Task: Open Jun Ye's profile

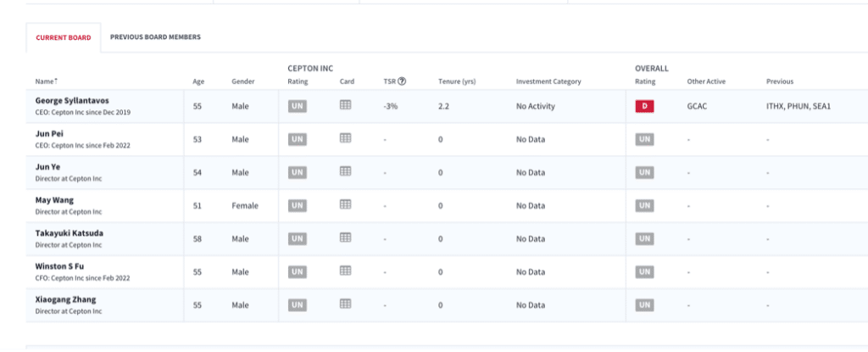Action: [47, 167]
